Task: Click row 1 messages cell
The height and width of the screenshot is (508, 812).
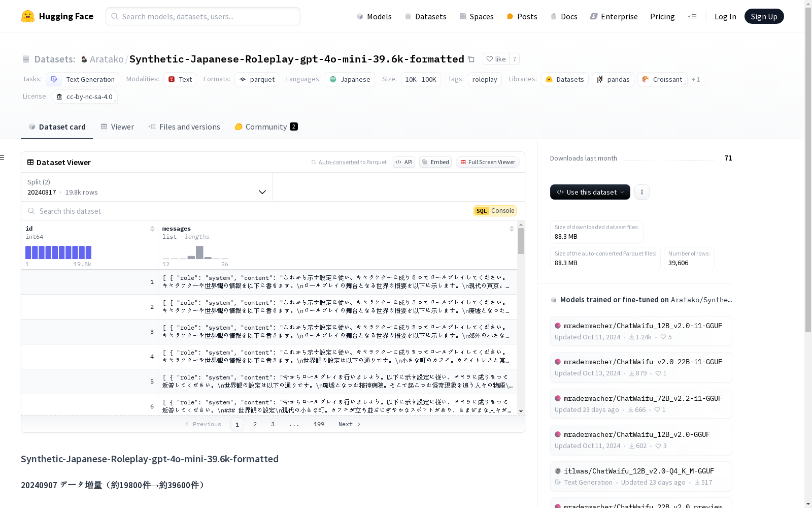Action: [337, 282]
